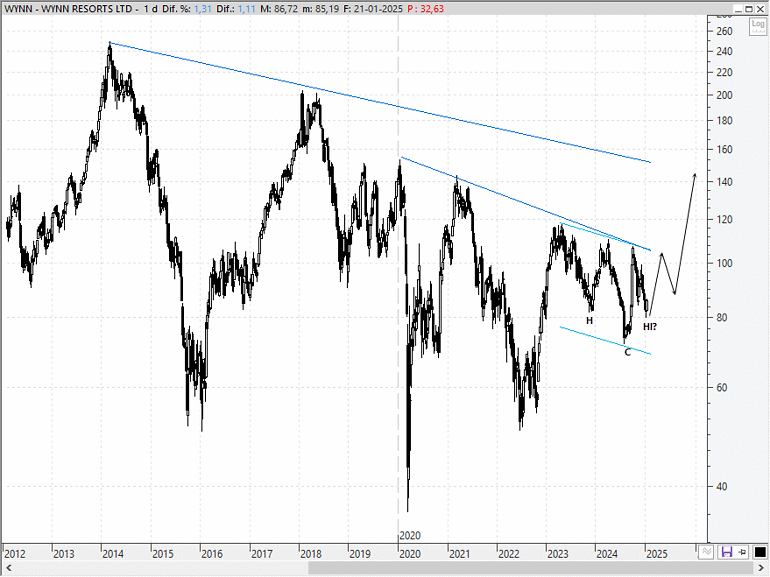Click the horizontal scrollbar left arrow
The height and width of the screenshot is (577, 770).
pyautogui.click(x=7, y=568)
